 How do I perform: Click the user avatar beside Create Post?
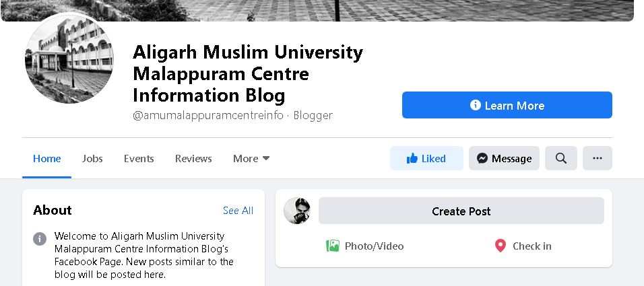coord(297,211)
